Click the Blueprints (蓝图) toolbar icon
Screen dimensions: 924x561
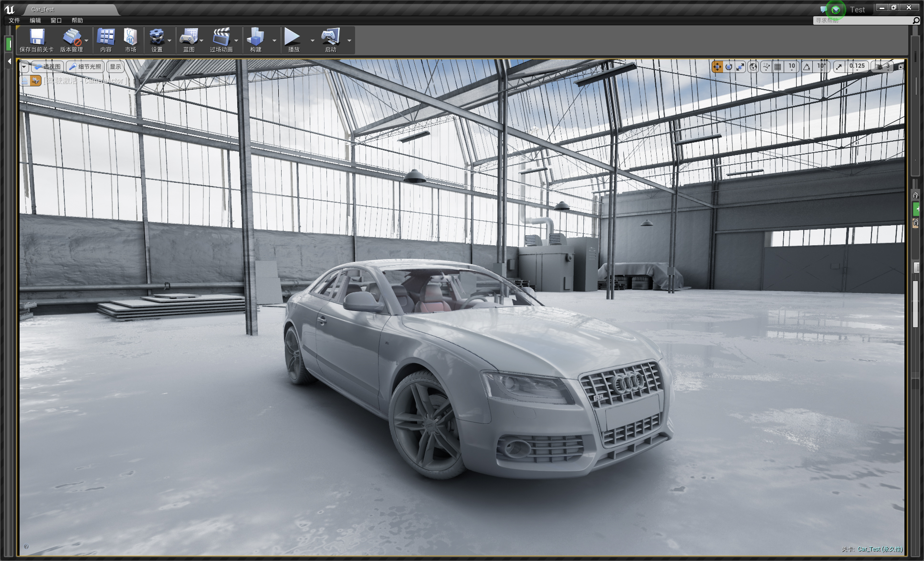pos(189,38)
